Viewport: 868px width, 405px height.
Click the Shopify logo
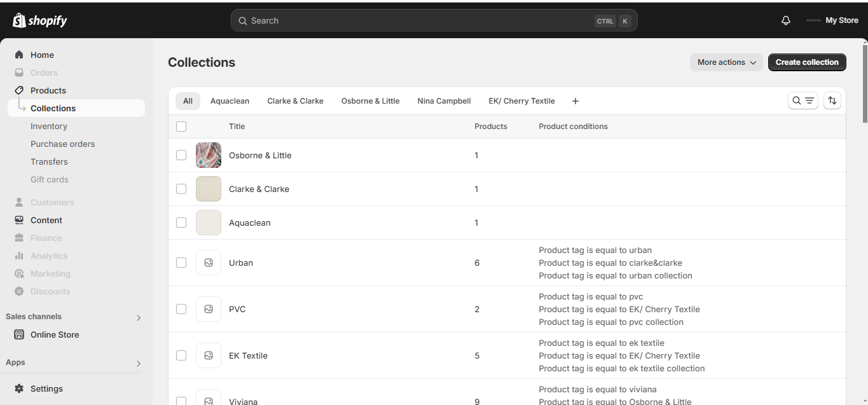(40, 20)
